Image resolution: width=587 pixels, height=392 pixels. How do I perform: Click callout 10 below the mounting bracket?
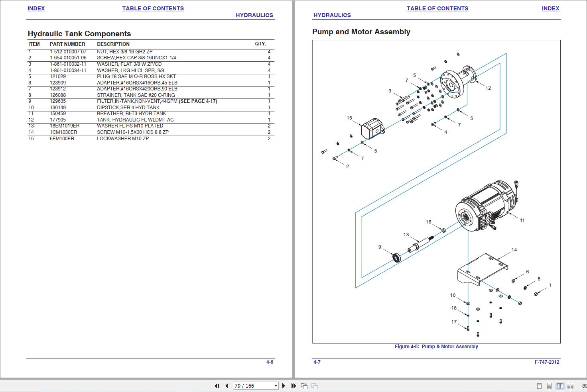tap(453, 295)
